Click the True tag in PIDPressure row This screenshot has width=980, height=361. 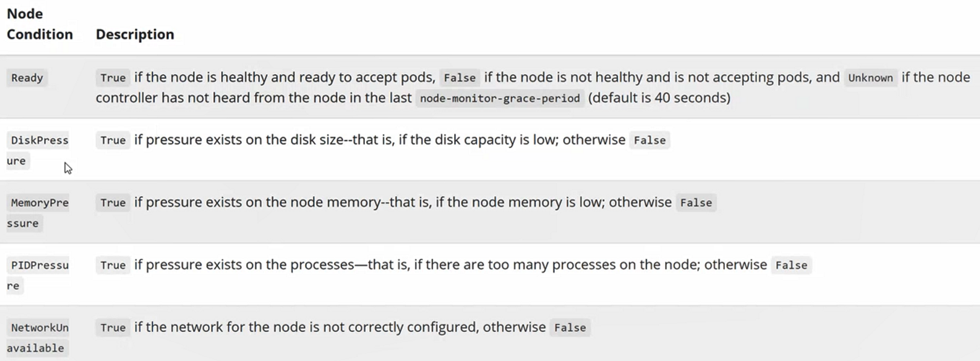[113, 265]
